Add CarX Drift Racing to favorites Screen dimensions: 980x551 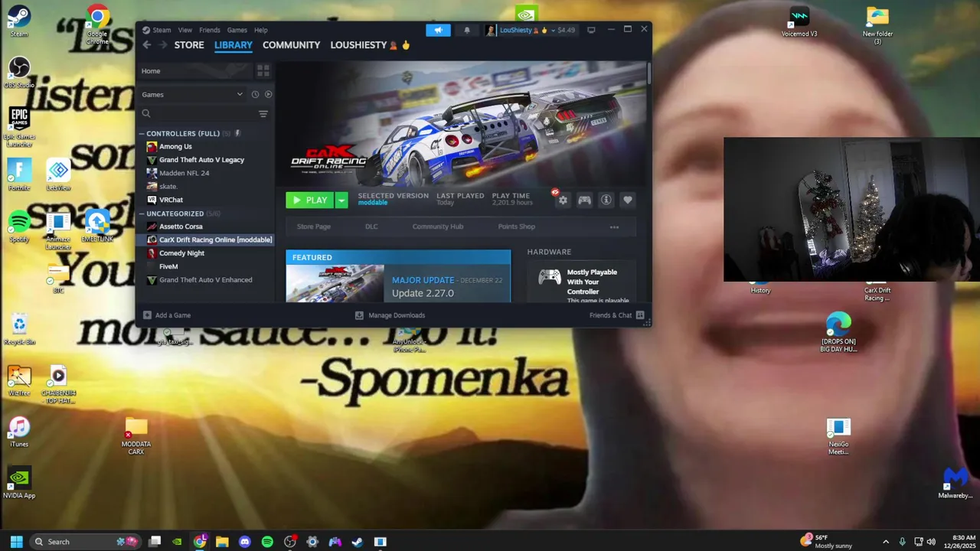[x=627, y=200]
